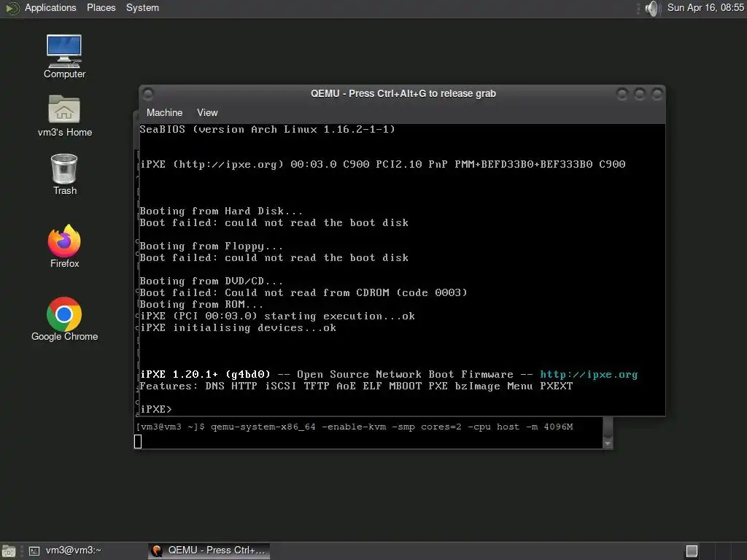
Task: Open the View menu in QEMU
Action: coord(207,113)
